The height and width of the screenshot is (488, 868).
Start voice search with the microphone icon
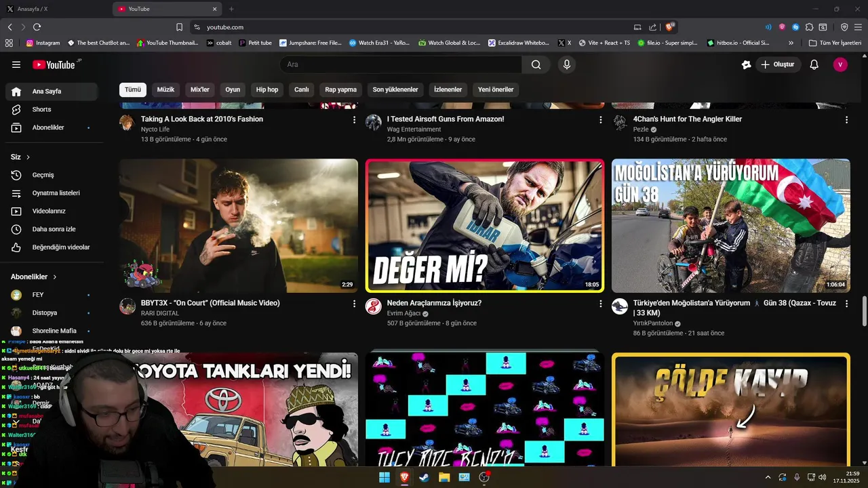[x=567, y=64]
